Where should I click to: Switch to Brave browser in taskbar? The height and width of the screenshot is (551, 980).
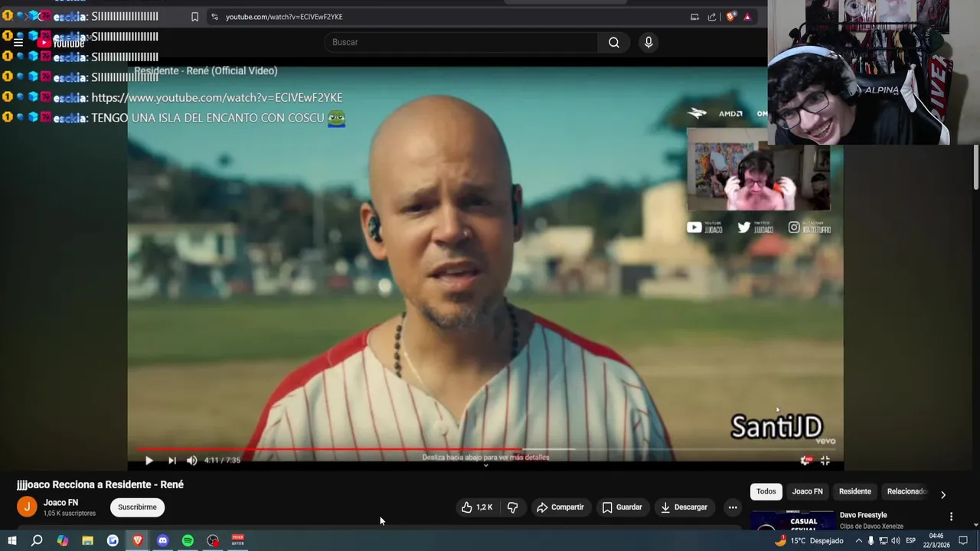138,540
